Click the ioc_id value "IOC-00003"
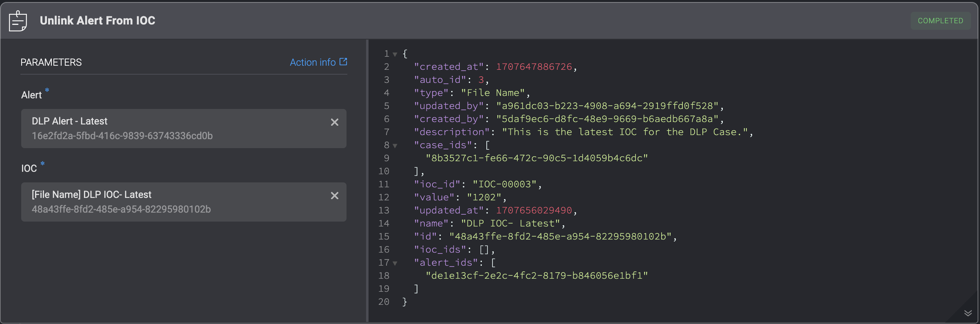The height and width of the screenshot is (324, 980). (505, 184)
